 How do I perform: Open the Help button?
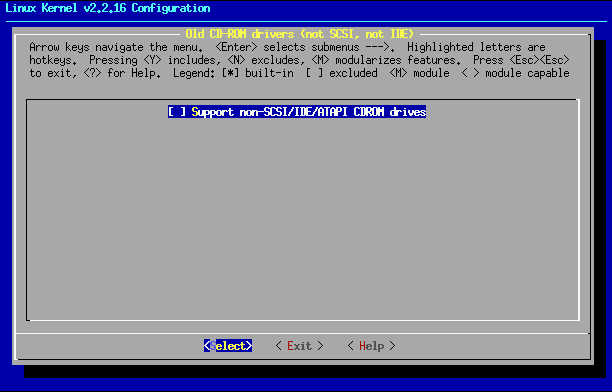tap(371, 346)
